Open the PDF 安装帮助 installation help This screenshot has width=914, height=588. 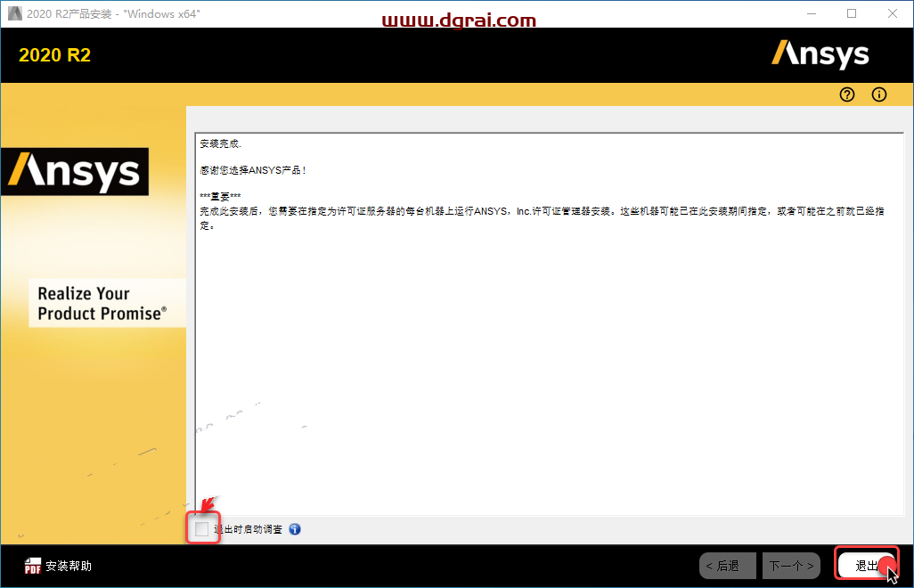point(58,566)
